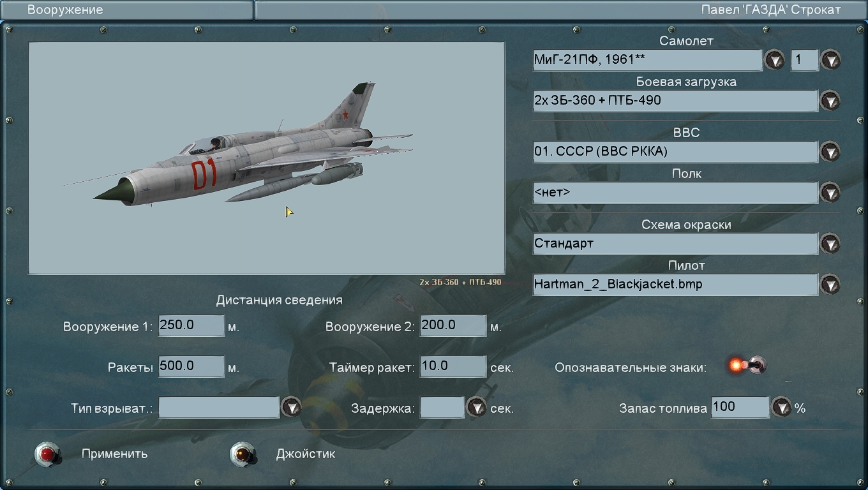Viewport: 868px width, 490px height.
Task: Open the Задержка delay dropdown arrow
Action: (477, 407)
